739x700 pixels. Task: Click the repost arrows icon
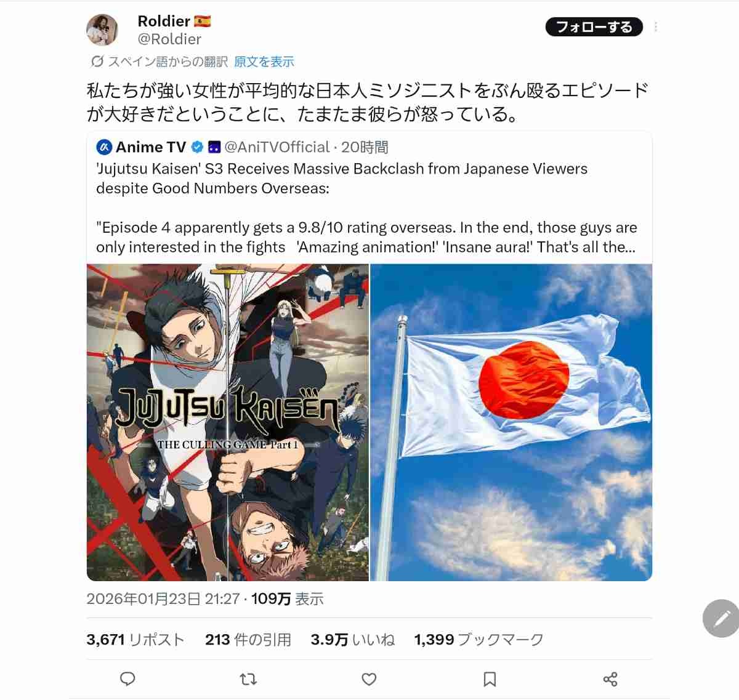248,679
